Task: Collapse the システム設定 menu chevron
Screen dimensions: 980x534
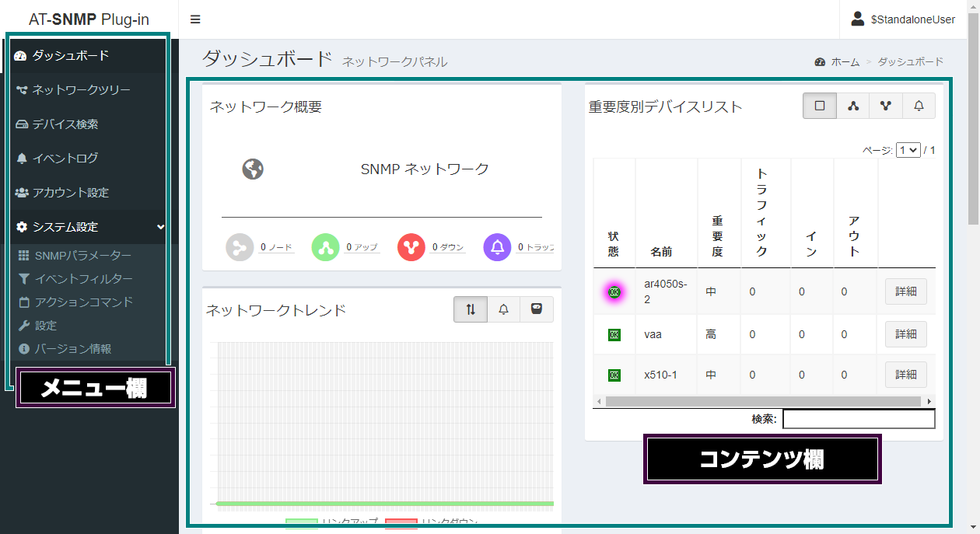Action: (x=160, y=227)
